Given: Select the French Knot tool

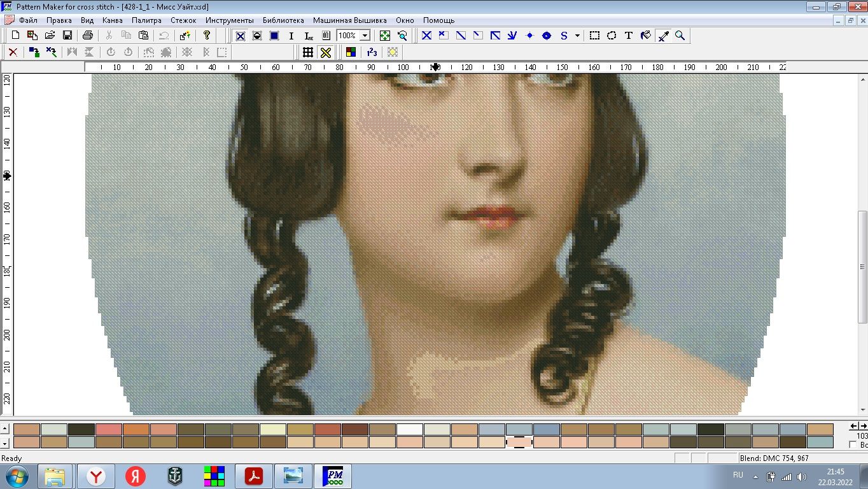Looking at the screenshot, I should (529, 36).
